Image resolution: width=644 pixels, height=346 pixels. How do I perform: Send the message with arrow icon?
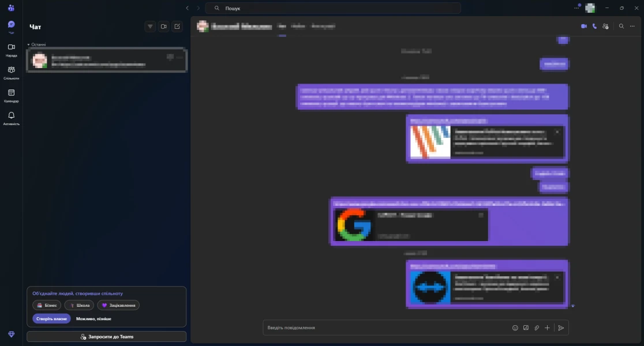pyautogui.click(x=561, y=328)
